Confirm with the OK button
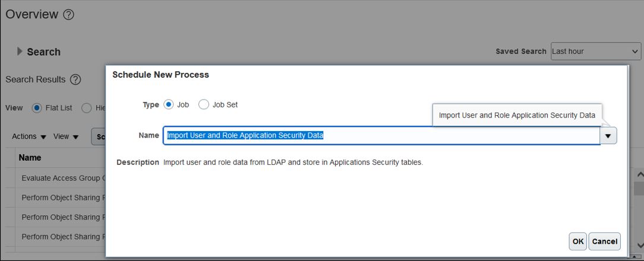 click(578, 241)
